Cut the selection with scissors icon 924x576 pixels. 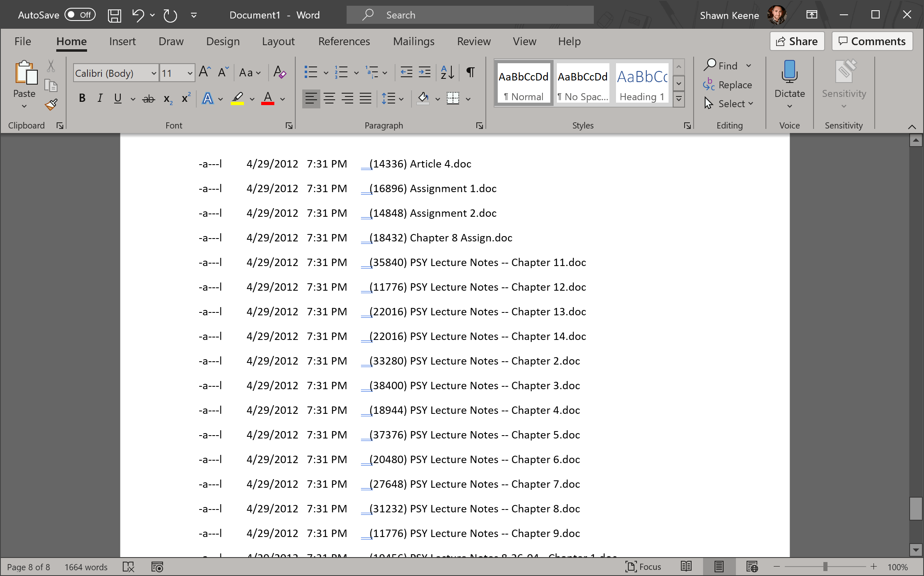51,66
